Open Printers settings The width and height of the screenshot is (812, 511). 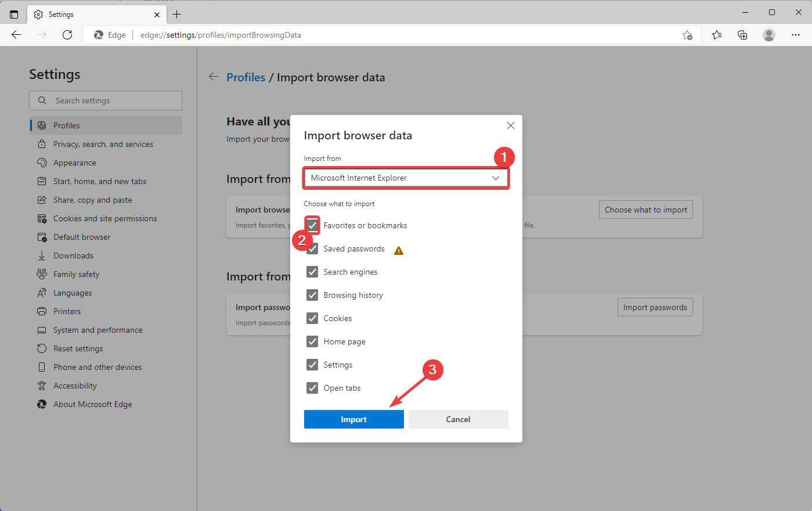click(x=106, y=311)
